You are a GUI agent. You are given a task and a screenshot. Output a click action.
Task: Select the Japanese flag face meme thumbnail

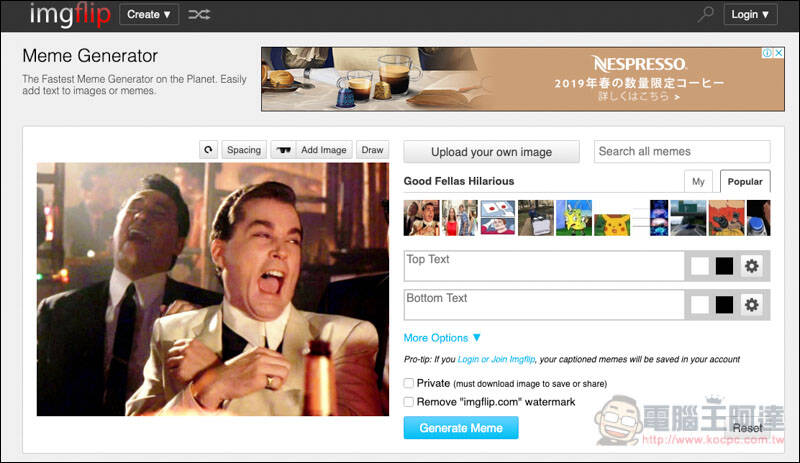click(x=498, y=218)
